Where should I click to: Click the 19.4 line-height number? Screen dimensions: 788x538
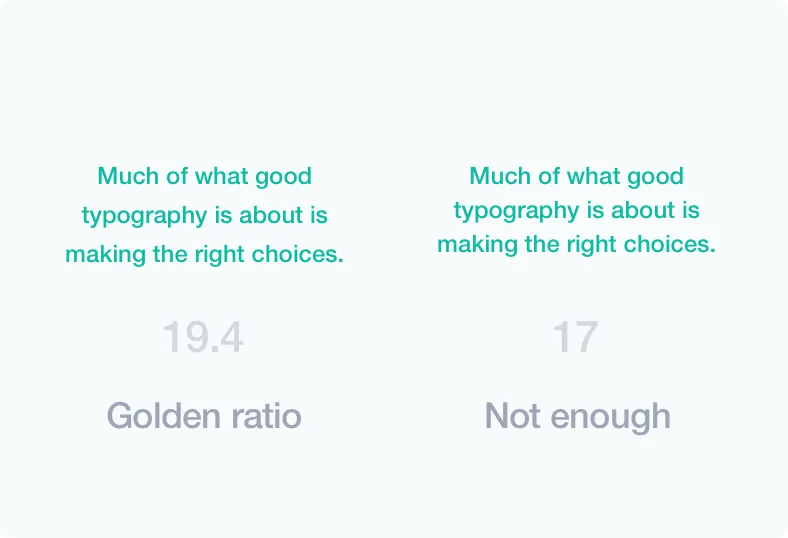(203, 338)
